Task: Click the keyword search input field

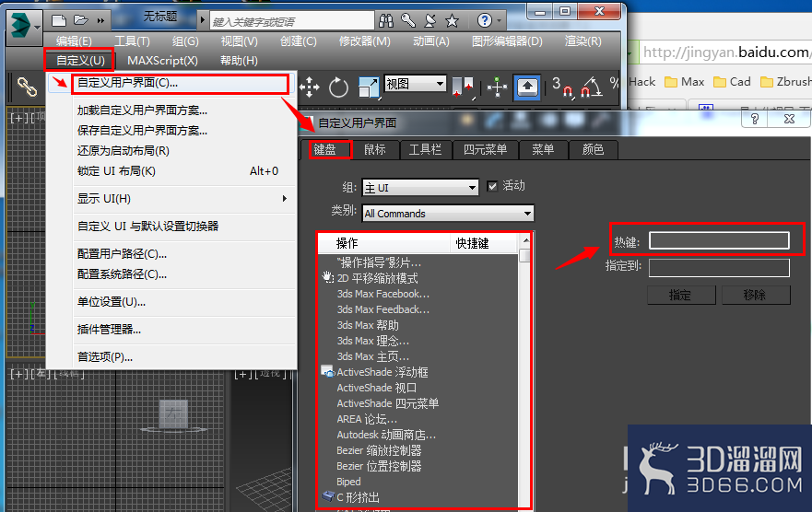Action: pyautogui.click(x=291, y=21)
